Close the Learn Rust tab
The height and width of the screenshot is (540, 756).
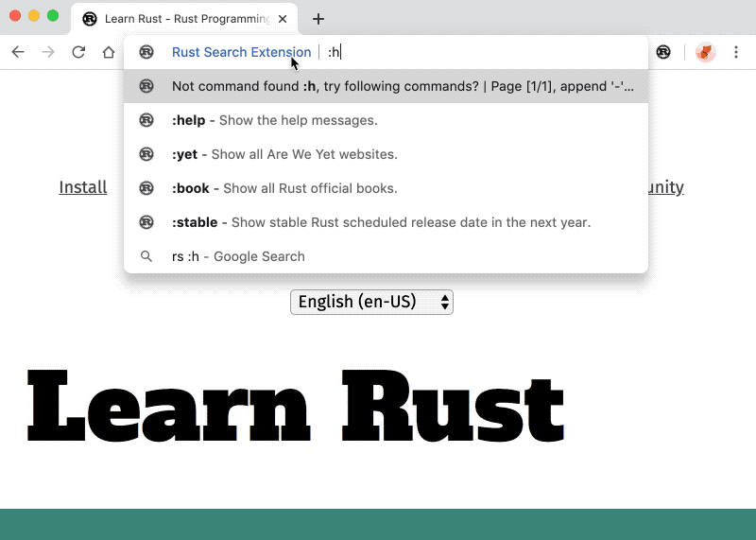click(x=283, y=19)
